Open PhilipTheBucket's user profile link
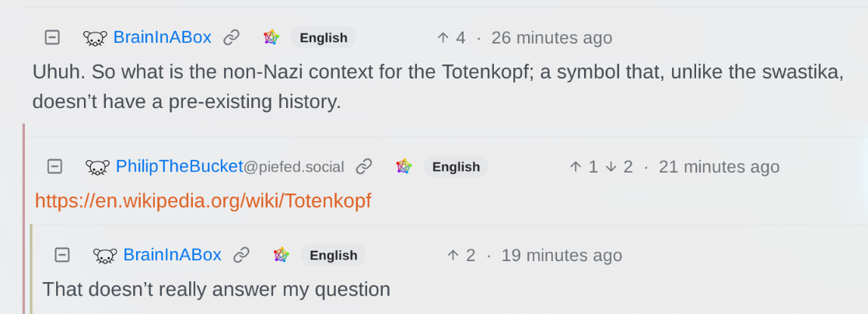 (179, 166)
